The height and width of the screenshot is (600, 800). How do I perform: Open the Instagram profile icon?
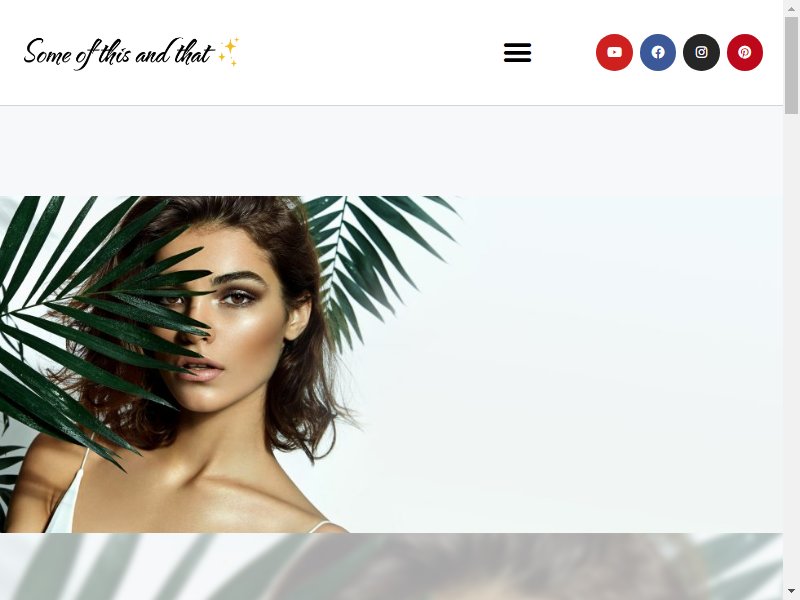tap(702, 53)
